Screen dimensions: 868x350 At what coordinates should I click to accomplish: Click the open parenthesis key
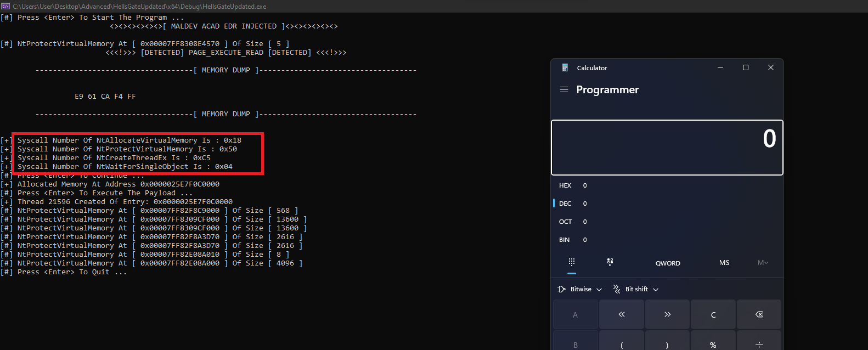point(622,342)
